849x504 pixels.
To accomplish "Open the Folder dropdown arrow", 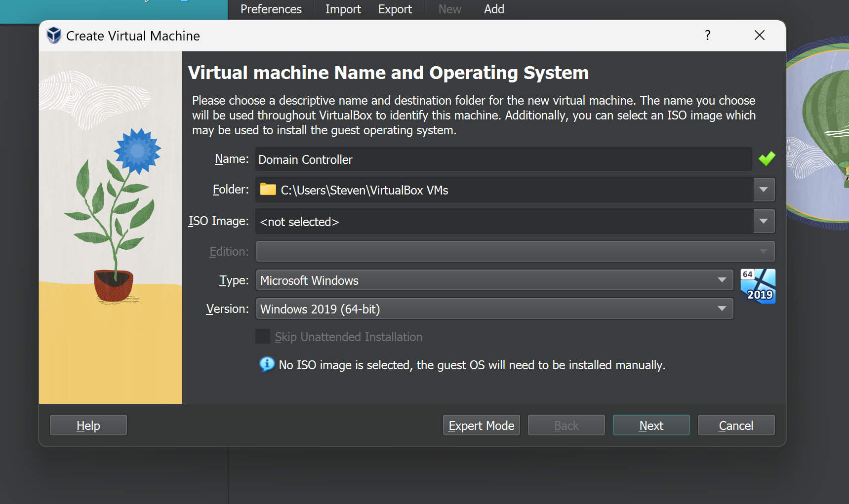I will (764, 190).
